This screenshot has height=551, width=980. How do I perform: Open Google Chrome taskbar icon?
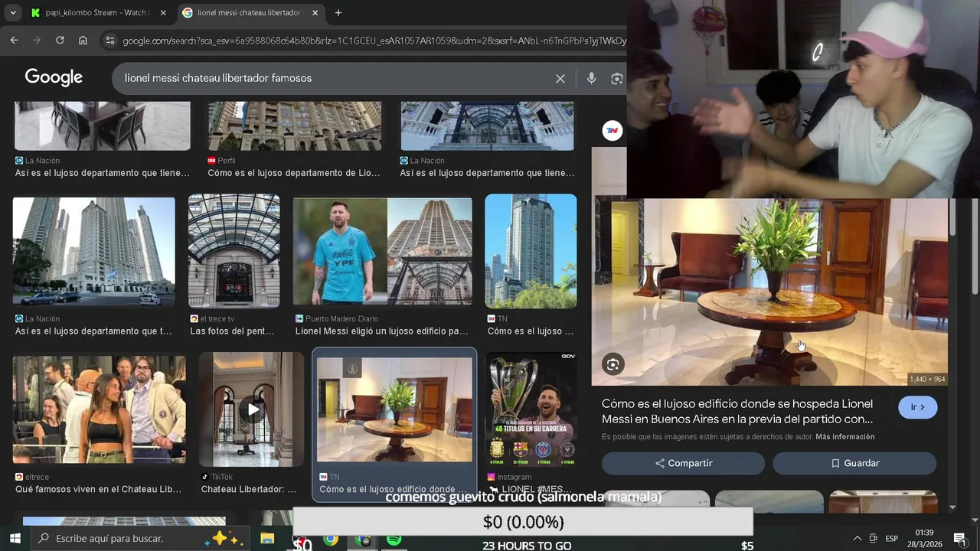point(331,540)
